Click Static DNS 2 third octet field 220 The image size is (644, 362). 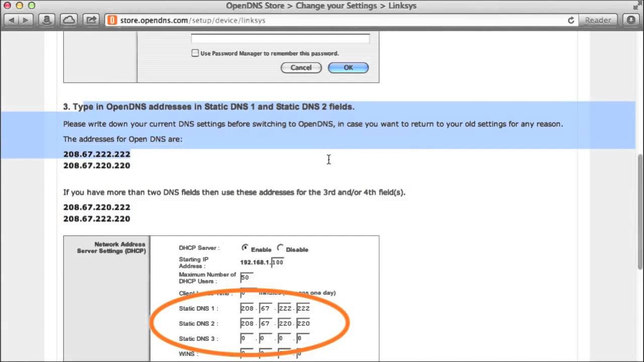[x=285, y=323]
